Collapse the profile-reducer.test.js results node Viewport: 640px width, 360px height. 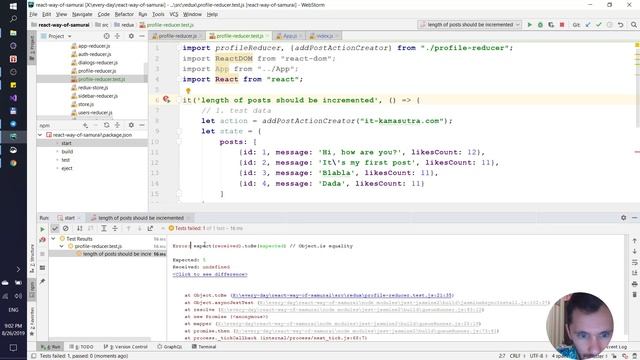click(62, 246)
